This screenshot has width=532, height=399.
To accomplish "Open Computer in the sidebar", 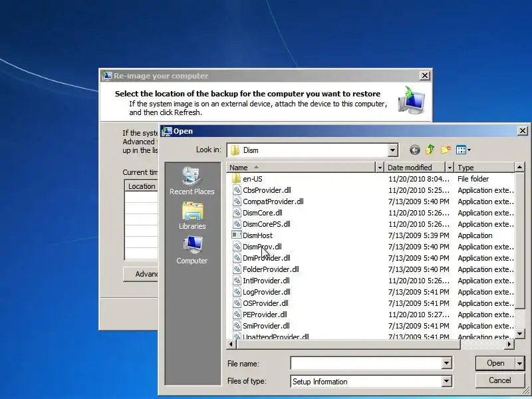I will pyautogui.click(x=192, y=251).
